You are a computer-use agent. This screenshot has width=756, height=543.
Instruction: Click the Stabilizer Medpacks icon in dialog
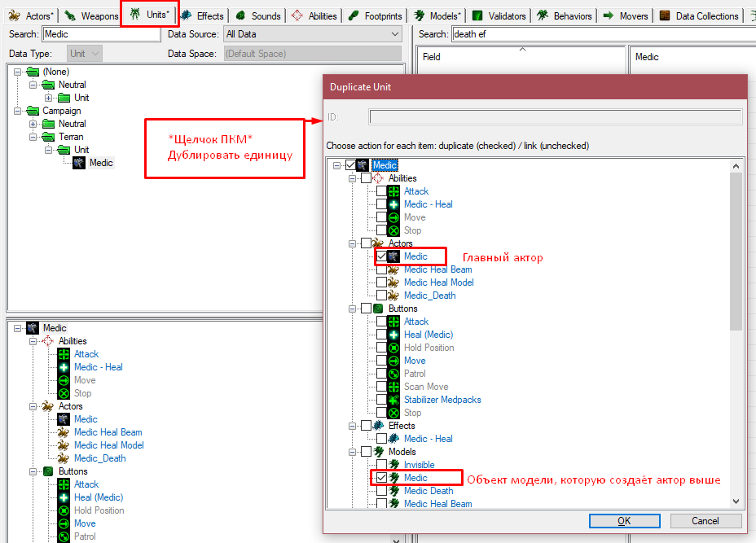pos(394,400)
